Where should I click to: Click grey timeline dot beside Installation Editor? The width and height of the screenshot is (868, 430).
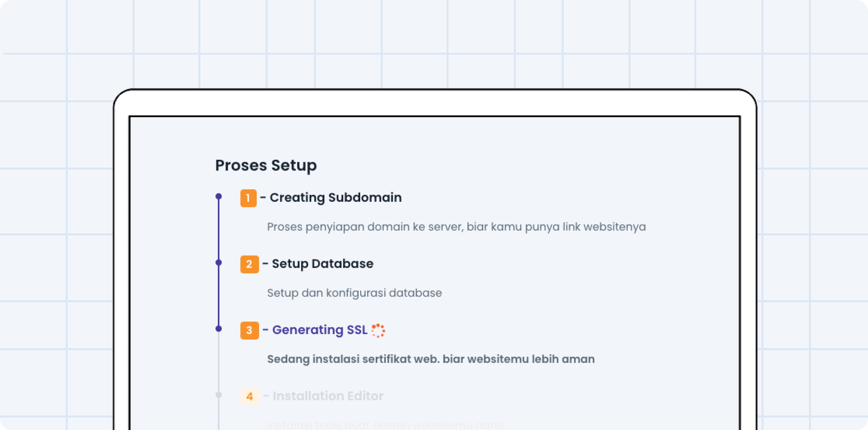219,395
